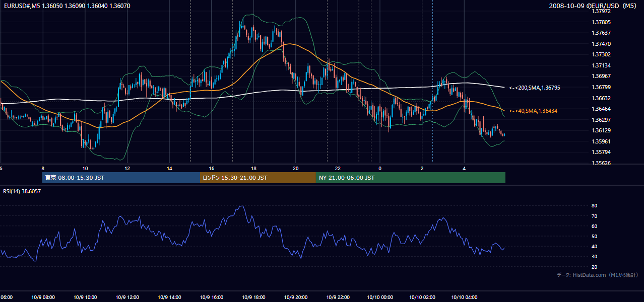This screenshot has height=302, width=644.
Task: Click price axis label 1.35961
Action: [x=601, y=141]
